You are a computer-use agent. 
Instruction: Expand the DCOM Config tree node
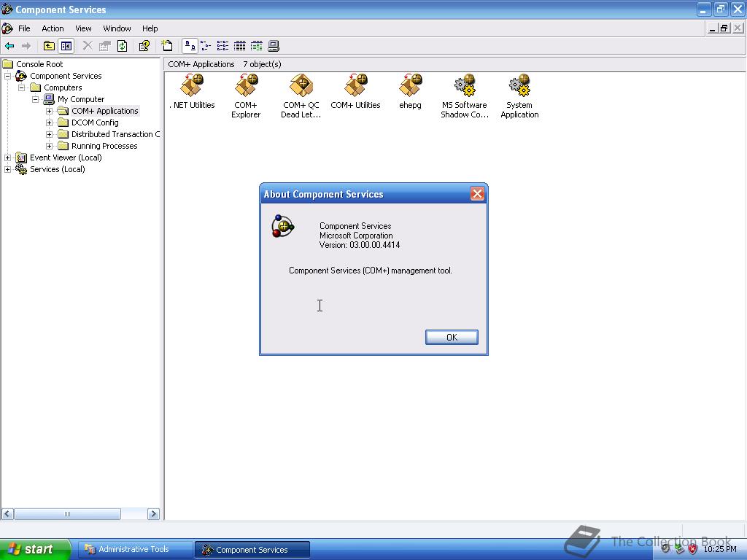click(x=49, y=122)
